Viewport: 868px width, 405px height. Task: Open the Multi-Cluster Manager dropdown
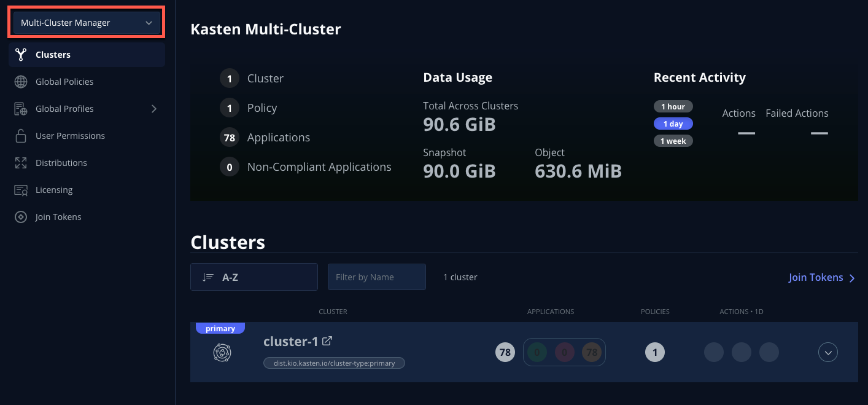(87, 23)
